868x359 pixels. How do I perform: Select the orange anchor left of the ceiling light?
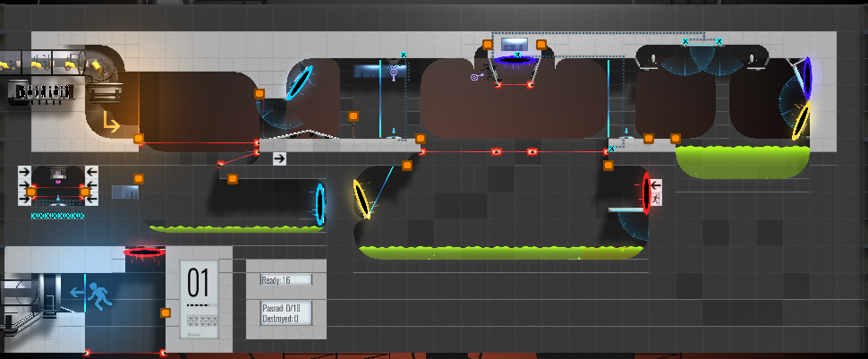[487, 45]
